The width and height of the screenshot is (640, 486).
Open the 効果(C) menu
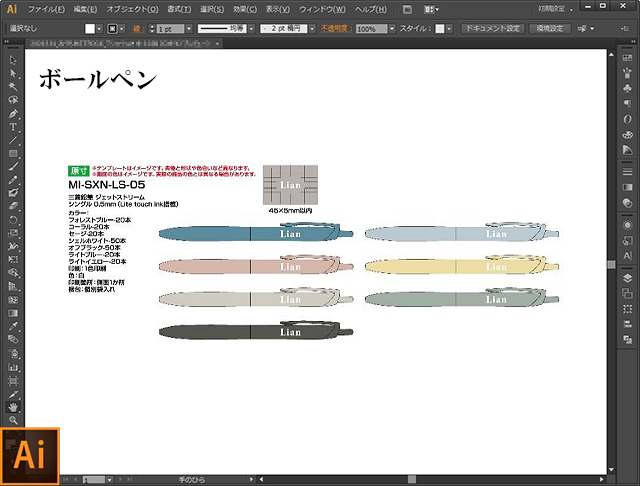click(245, 9)
